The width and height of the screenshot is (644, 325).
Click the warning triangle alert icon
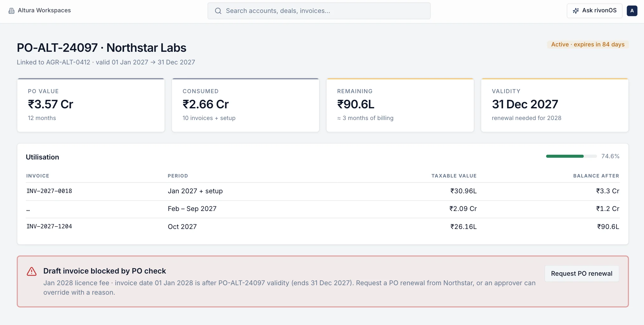click(x=32, y=271)
